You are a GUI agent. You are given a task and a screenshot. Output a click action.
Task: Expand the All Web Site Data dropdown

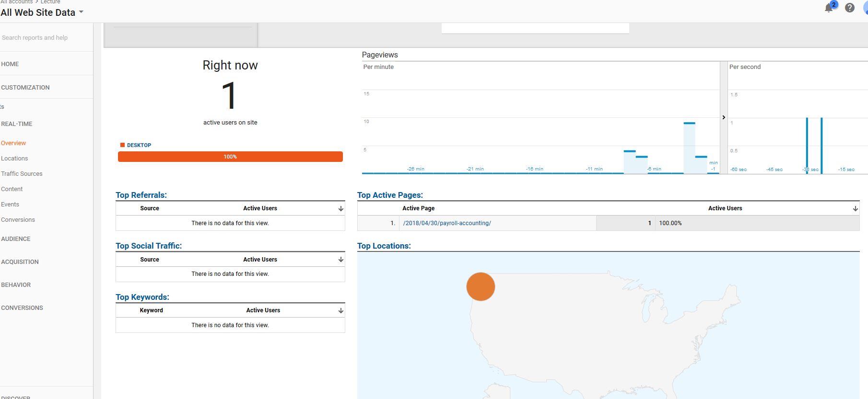(81, 12)
